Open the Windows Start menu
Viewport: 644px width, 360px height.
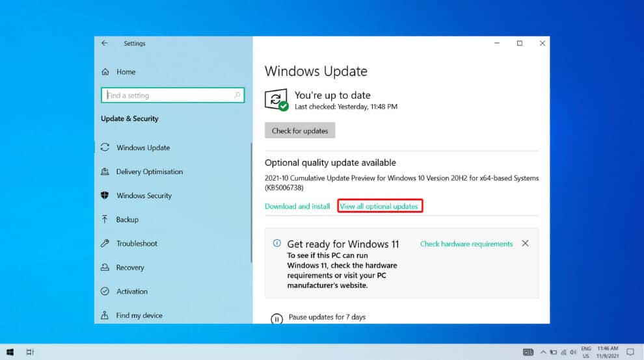[x=10, y=352]
